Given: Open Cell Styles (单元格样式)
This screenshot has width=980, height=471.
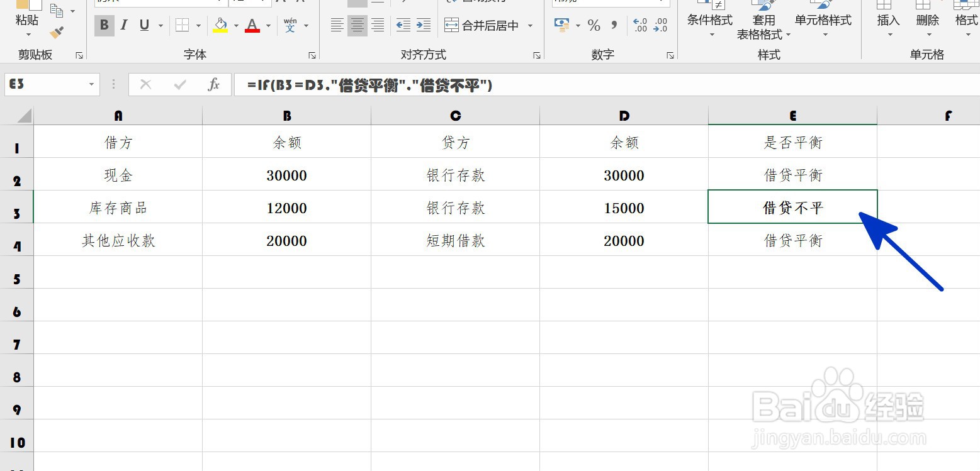Looking at the screenshot, I should (x=823, y=19).
